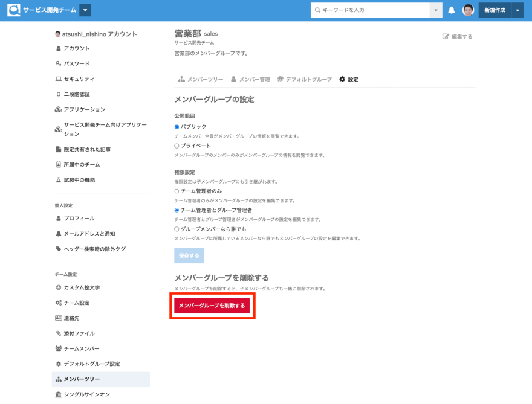Click the cubes icon for アプリケーション
The image size is (532, 404).
59,109
